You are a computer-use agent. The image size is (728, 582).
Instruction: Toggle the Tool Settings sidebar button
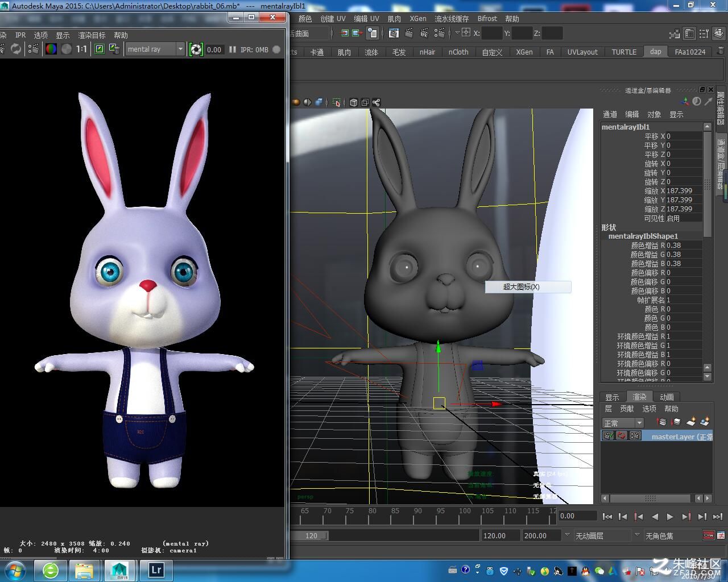pos(704,34)
